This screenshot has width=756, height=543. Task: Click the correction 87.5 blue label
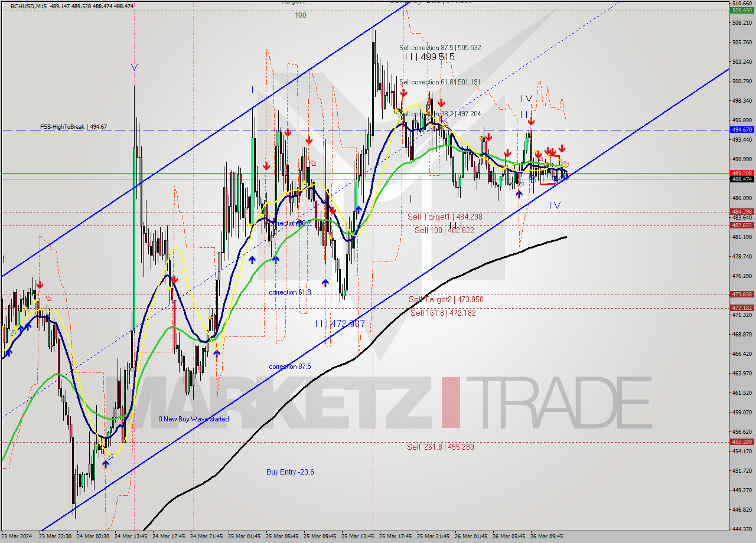click(x=289, y=367)
